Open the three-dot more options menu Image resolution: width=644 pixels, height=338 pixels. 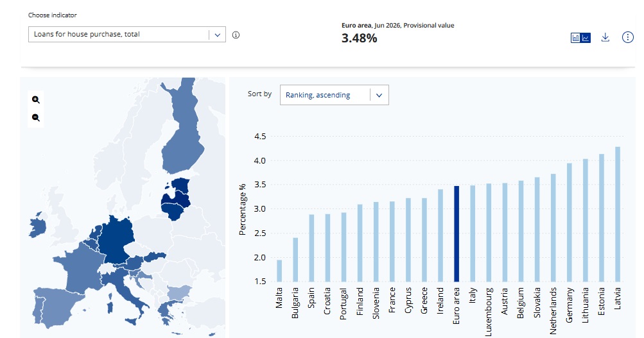tap(627, 37)
